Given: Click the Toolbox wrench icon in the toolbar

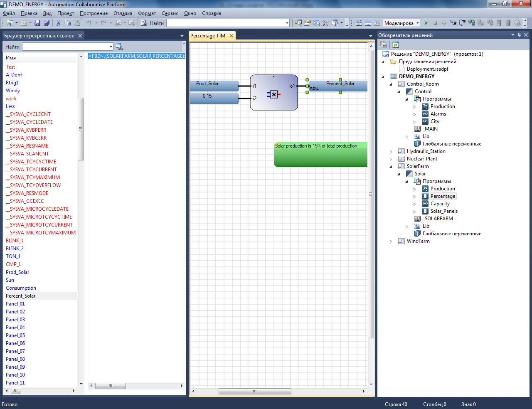Looking at the screenshot, I should tap(325, 23).
